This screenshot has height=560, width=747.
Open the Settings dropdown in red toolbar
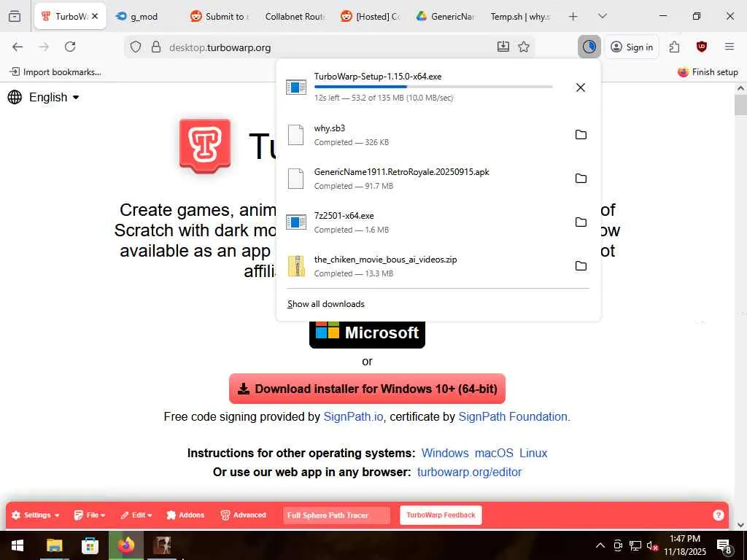[x=36, y=516]
